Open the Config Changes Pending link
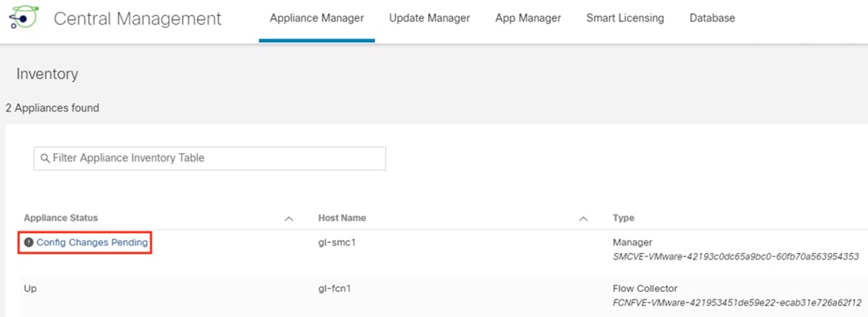 (x=92, y=242)
